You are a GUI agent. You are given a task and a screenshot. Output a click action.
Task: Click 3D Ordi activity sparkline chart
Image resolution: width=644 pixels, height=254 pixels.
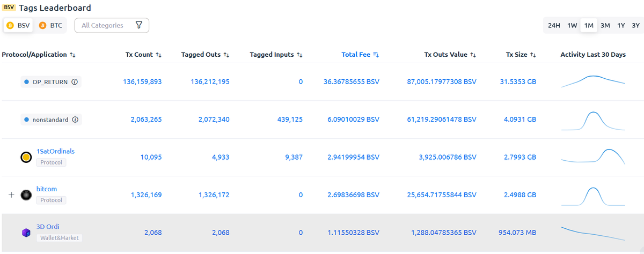click(x=593, y=233)
